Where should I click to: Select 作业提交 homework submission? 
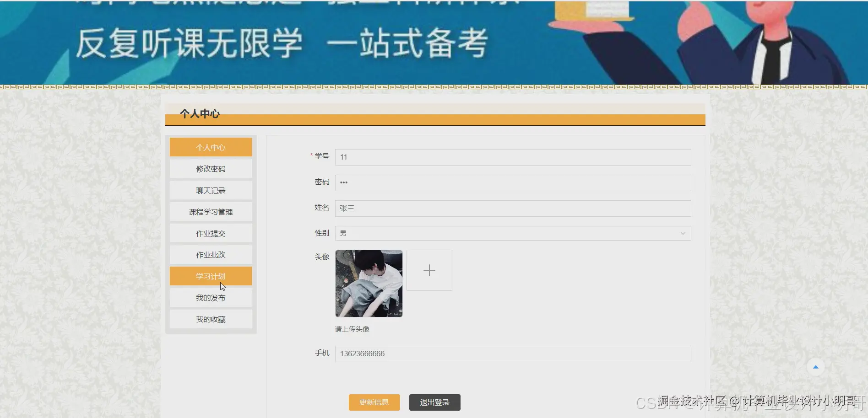pos(211,233)
